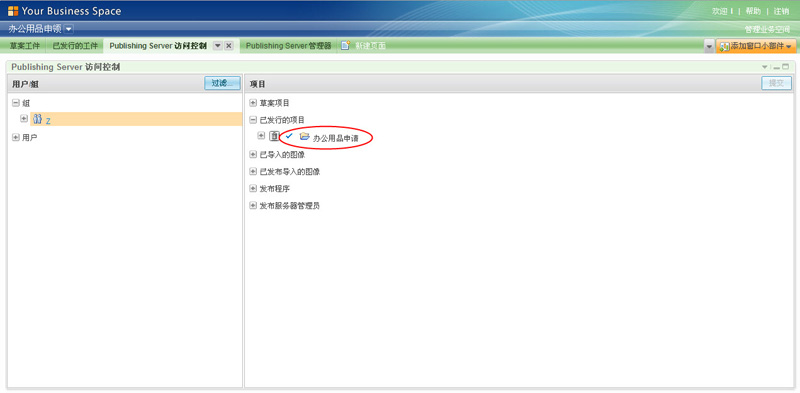The height and width of the screenshot is (393, 800).
Task: Click the 用户 label in the left tree
Action: point(30,138)
